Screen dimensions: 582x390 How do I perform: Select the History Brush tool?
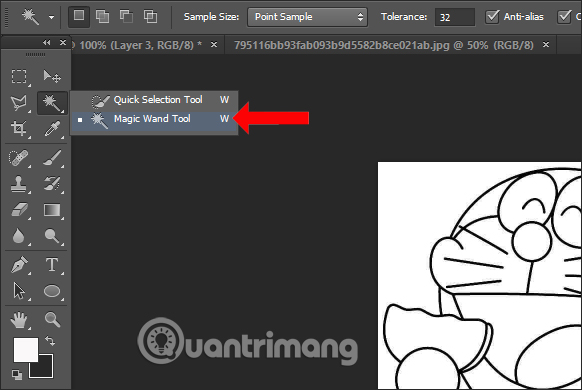(x=52, y=184)
